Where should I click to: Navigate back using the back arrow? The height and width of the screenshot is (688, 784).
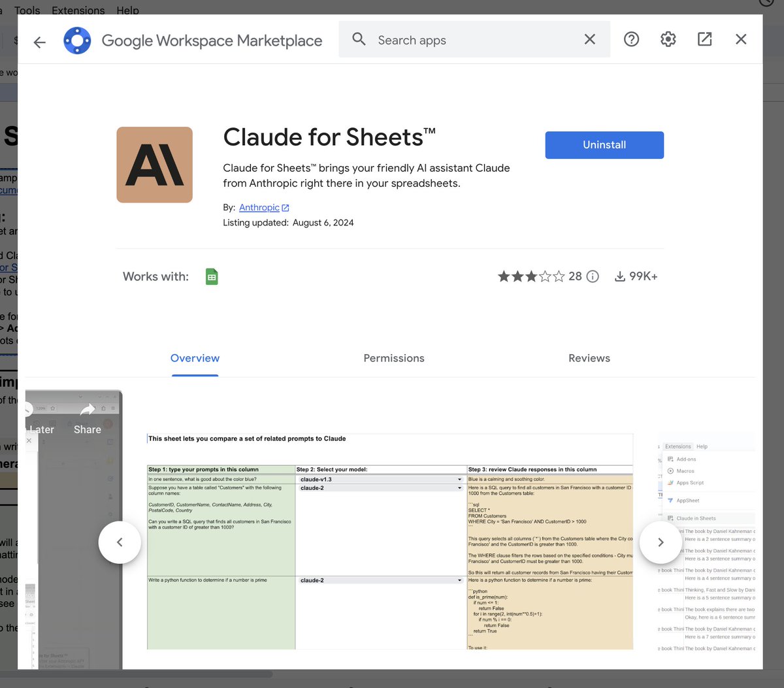[x=39, y=41]
